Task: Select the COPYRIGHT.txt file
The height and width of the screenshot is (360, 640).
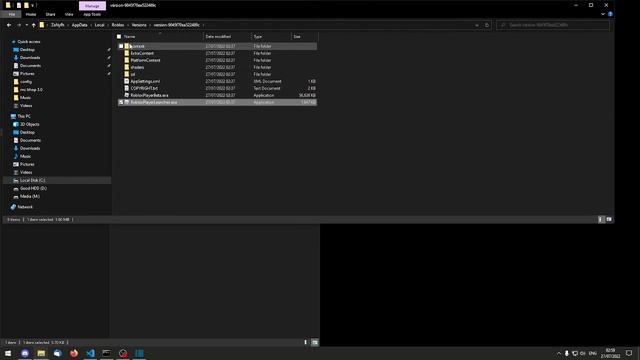Action: click(x=144, y=88)
